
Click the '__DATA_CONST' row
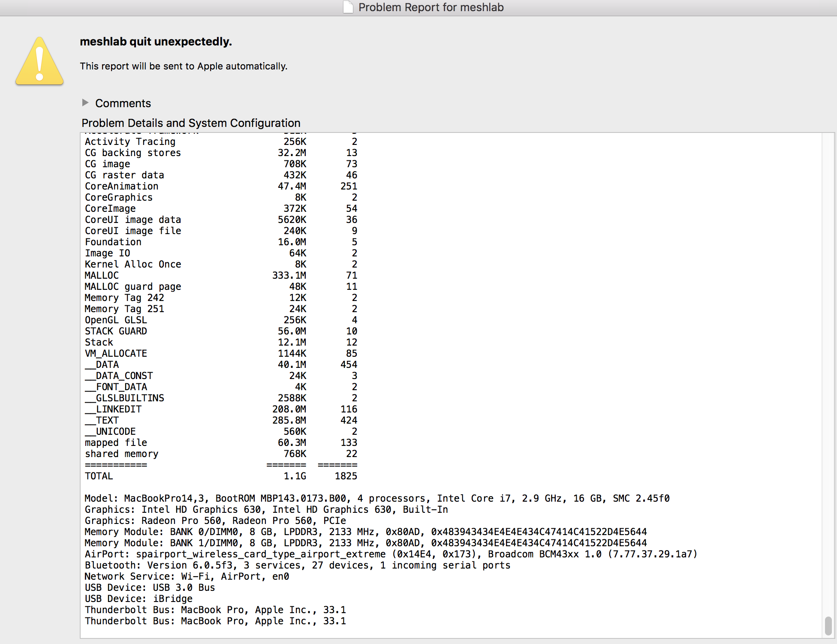(221, 376)
